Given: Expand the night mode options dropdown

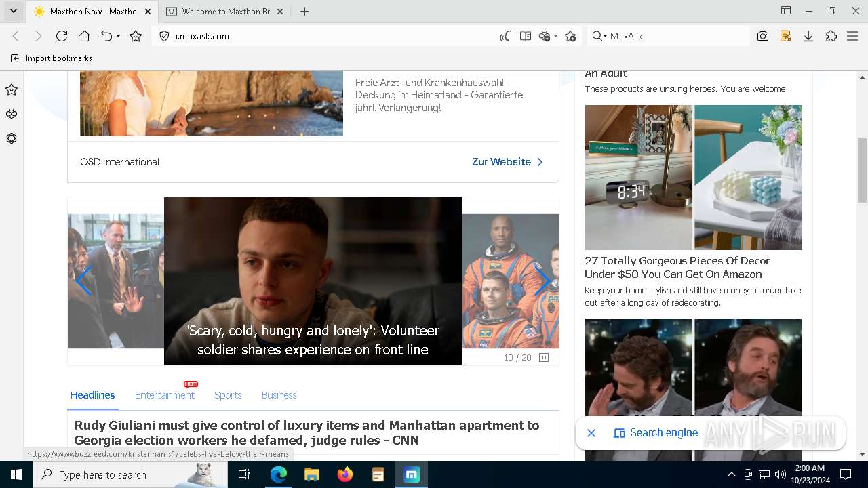Looking at the screenshot, I should [x=555, y=36].
